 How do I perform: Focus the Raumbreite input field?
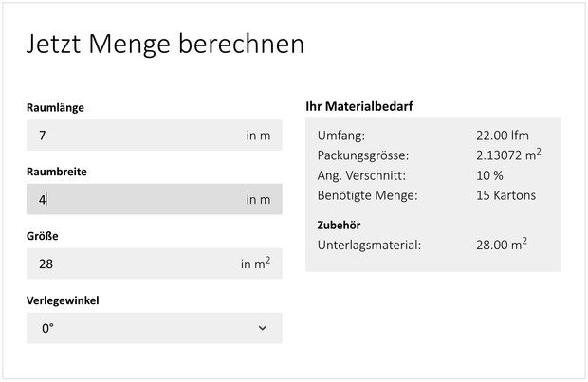point(155,199)
